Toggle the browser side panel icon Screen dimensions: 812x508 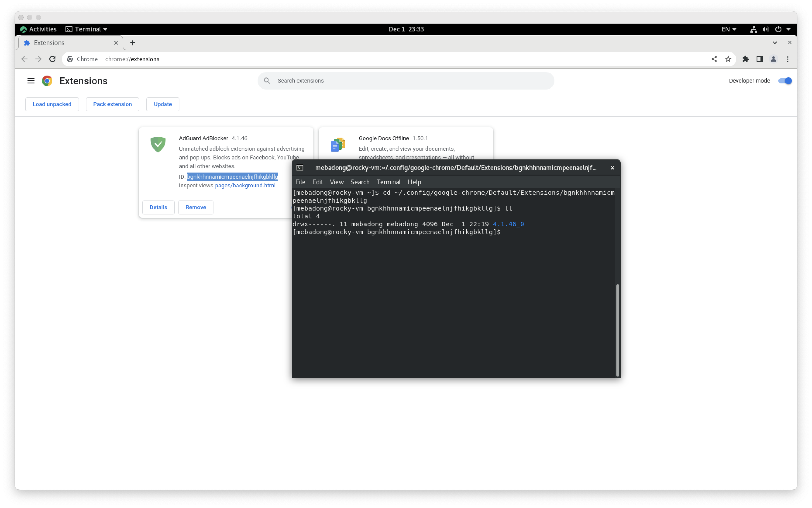[759, 59]
